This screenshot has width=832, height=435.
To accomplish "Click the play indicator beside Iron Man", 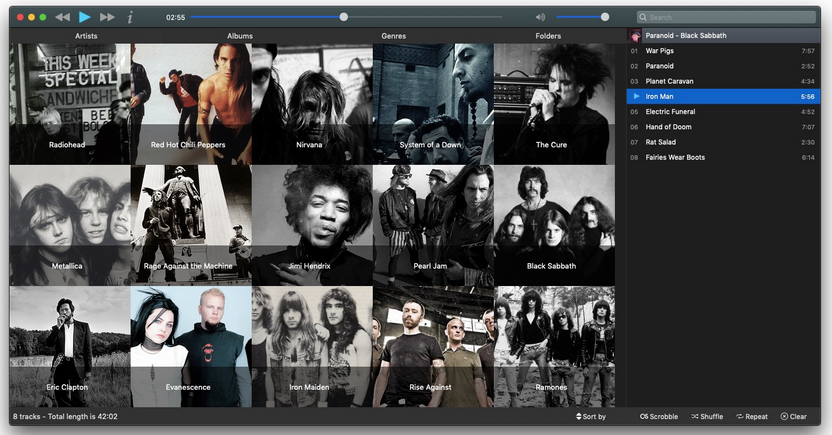I will [x=636, y=96].
